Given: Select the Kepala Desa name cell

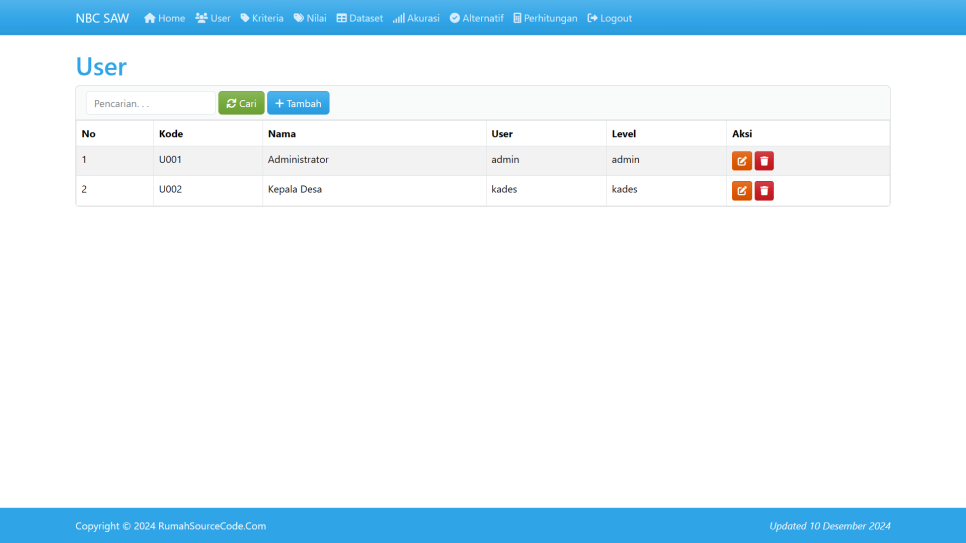Looking at the screenshot, I should pyautogui.click(x=295, y=190).
